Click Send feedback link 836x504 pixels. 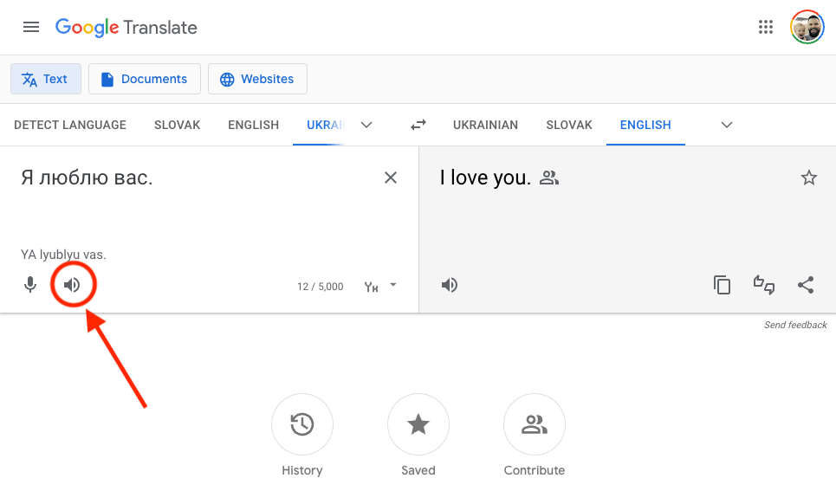[x=795, y=325]
